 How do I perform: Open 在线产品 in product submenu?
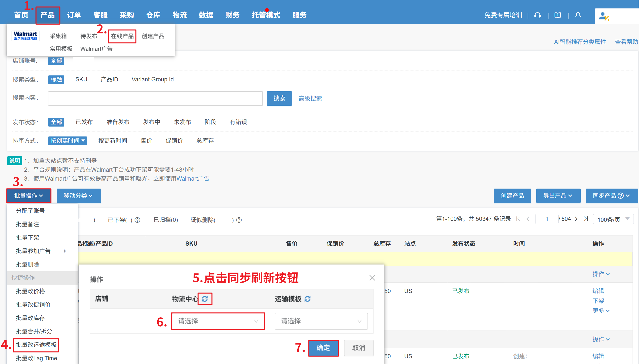[x=122, y=36]
